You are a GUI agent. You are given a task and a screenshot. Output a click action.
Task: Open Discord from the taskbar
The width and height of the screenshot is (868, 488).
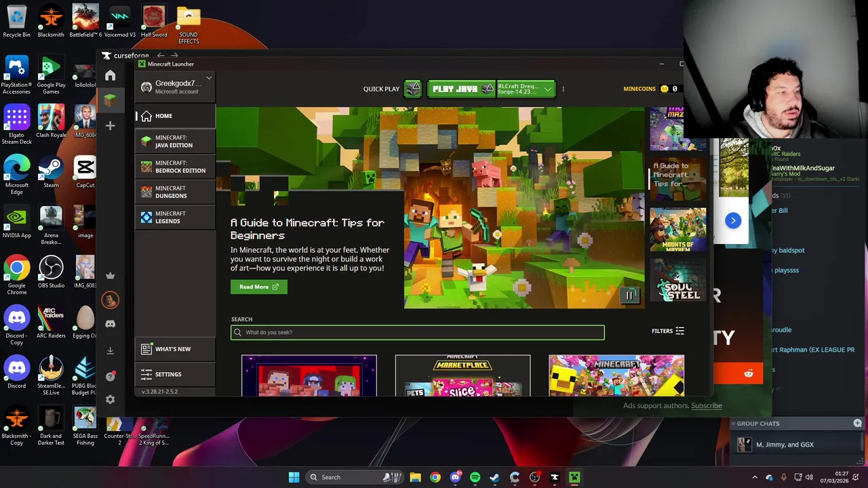pos(455,477)
